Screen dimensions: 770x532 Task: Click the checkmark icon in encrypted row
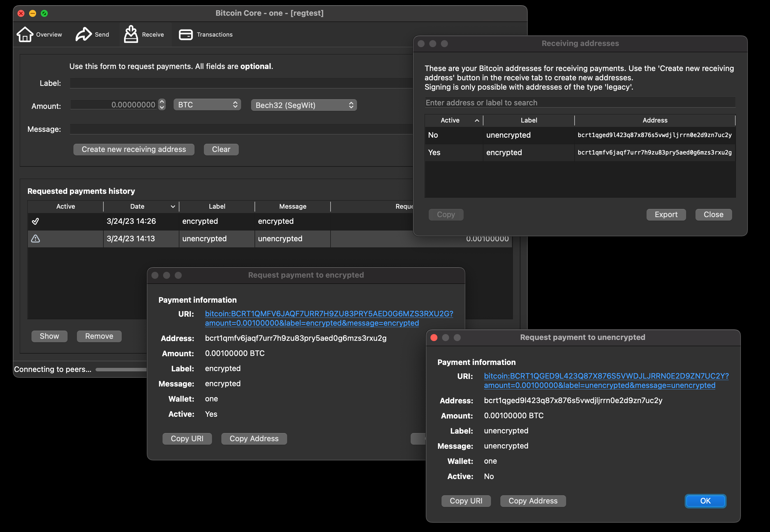click(x=35, y=221)
